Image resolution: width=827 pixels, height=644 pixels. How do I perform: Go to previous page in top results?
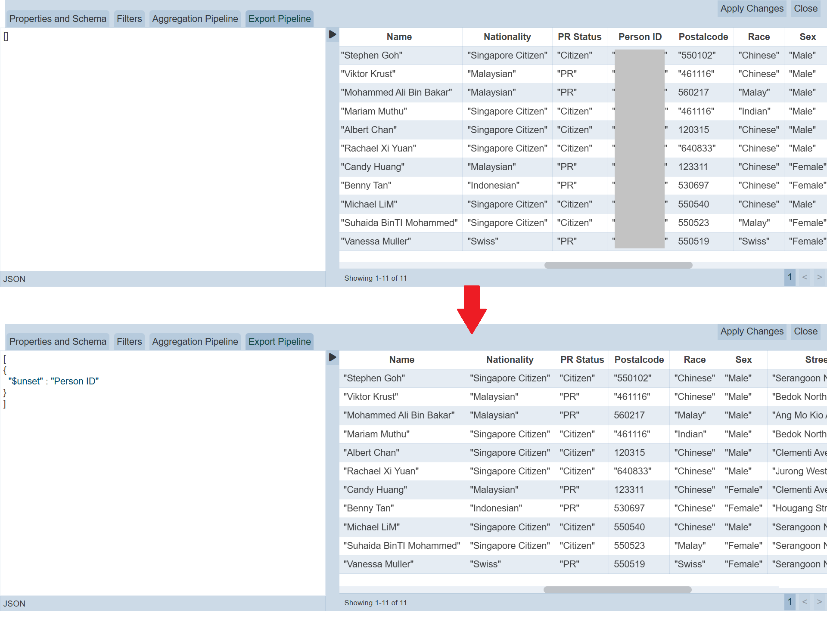pyautogui.click(x=805, y=278)
